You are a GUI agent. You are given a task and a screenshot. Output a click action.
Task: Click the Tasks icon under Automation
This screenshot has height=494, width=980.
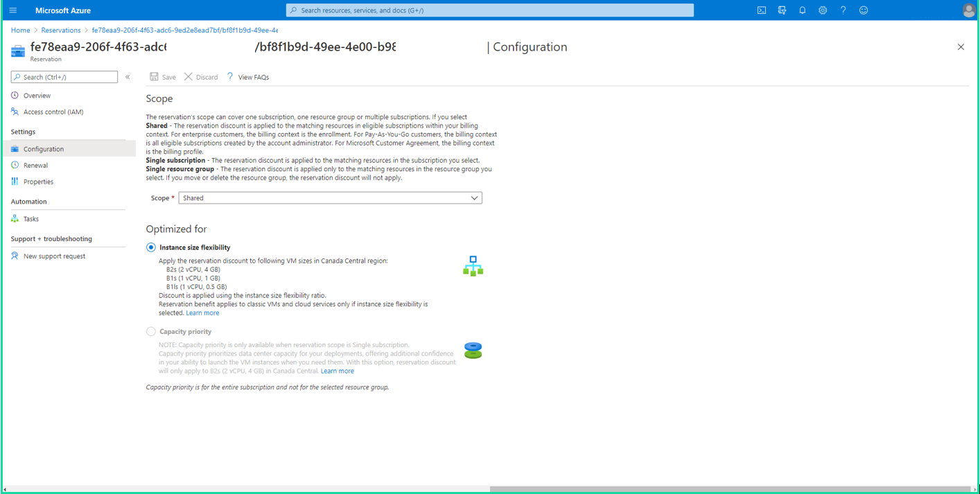pyautogui.click(x=15, y=219)
